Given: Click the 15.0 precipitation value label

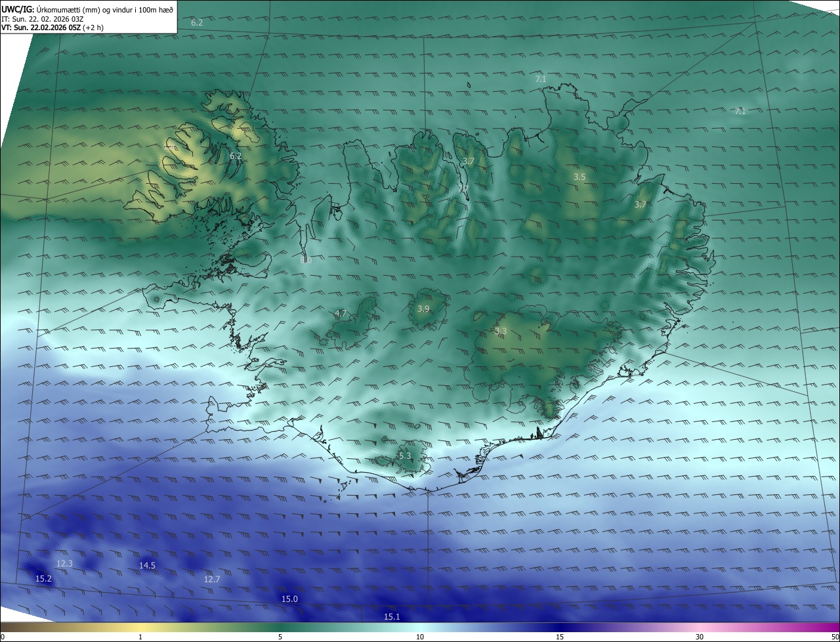Looking at the screenshot, I should pyautogui.click(x=289, y=599).
